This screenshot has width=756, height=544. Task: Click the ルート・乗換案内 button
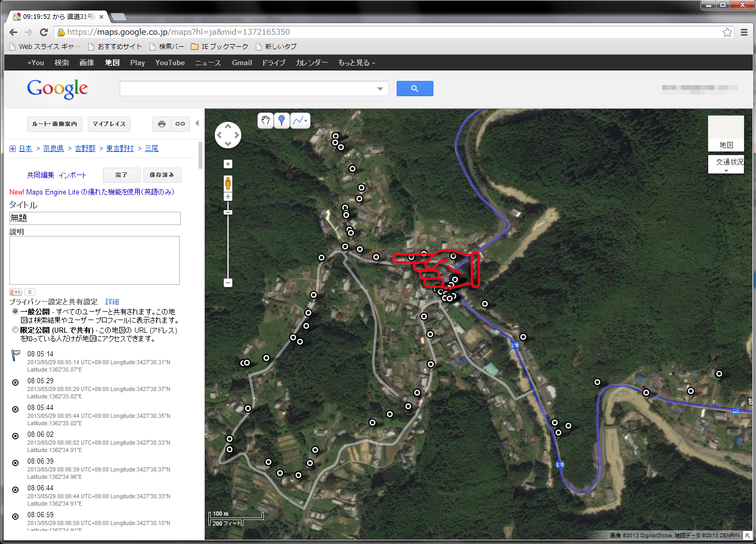[x=55, y=124]
